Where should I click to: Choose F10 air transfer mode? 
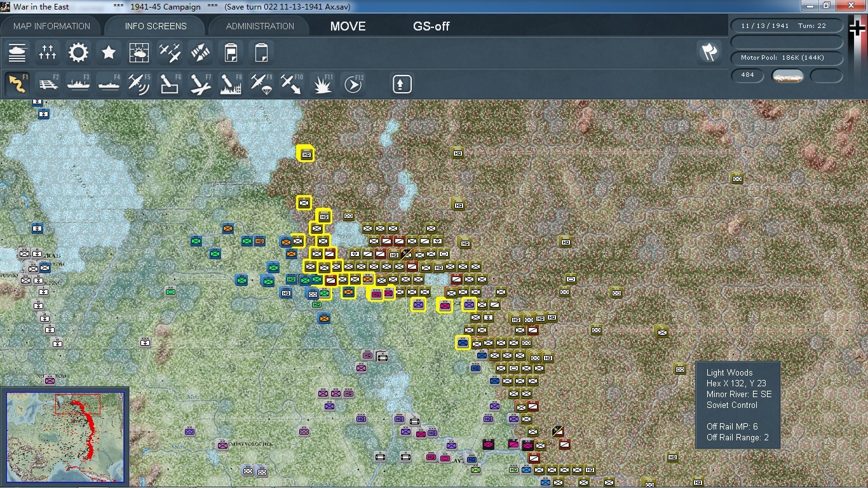(292, 84)
